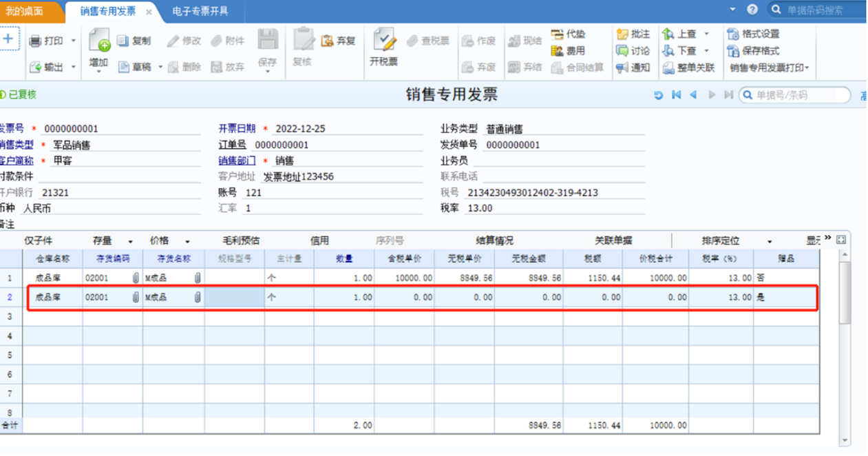Open the 输出 dropdown arrow

point(73,68)
